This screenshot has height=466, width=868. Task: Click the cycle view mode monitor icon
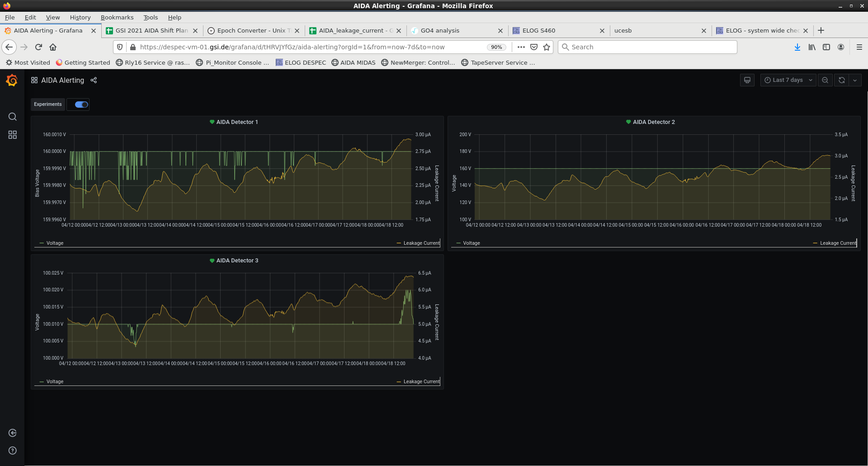(747, 80)
